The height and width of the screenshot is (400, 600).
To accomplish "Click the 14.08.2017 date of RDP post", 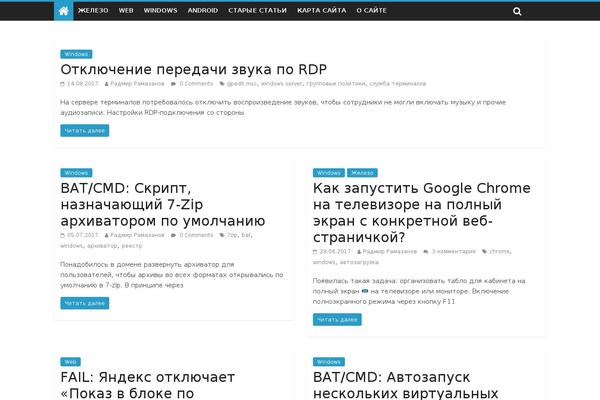I will [83, 83].
